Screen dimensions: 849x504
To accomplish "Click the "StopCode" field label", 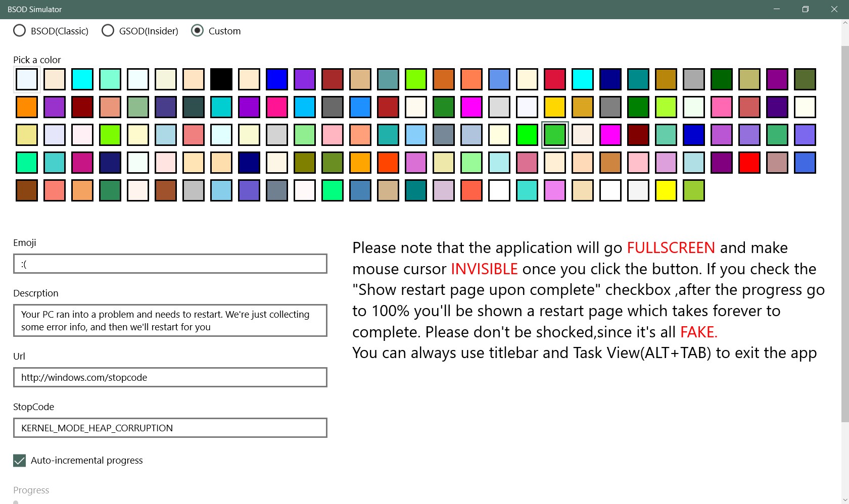I will 33,407.
